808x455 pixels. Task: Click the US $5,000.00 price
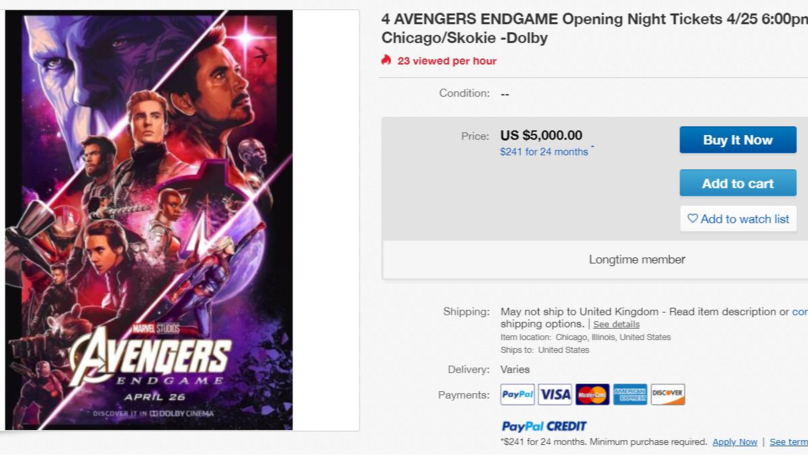click(x=541, y=136)
